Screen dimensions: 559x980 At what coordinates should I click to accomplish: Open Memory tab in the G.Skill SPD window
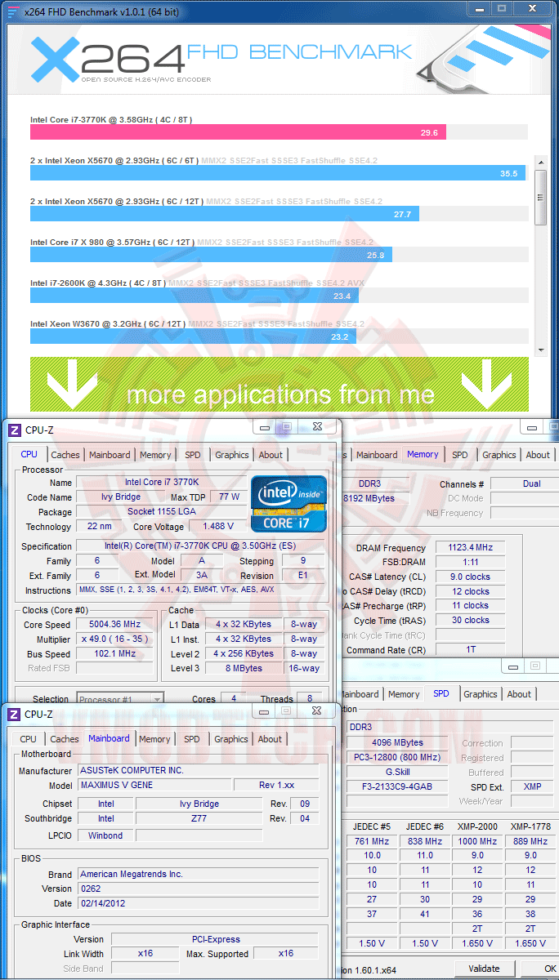pyautogui.click(x=404, y=694)
